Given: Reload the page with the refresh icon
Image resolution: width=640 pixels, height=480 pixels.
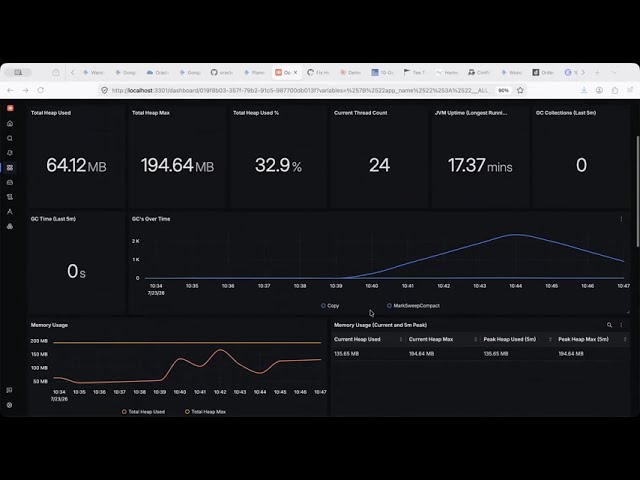Looking at the screenshot, I should 40,90.
